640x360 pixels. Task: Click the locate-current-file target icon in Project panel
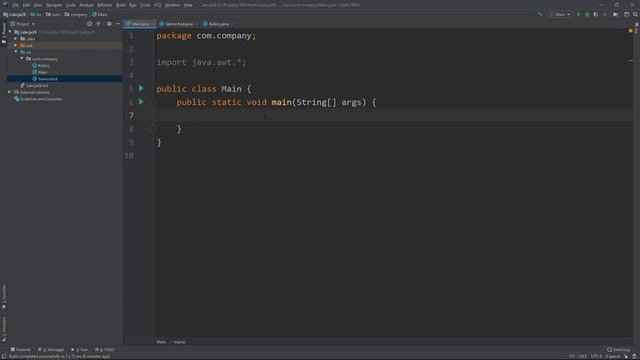pos(89,24)
